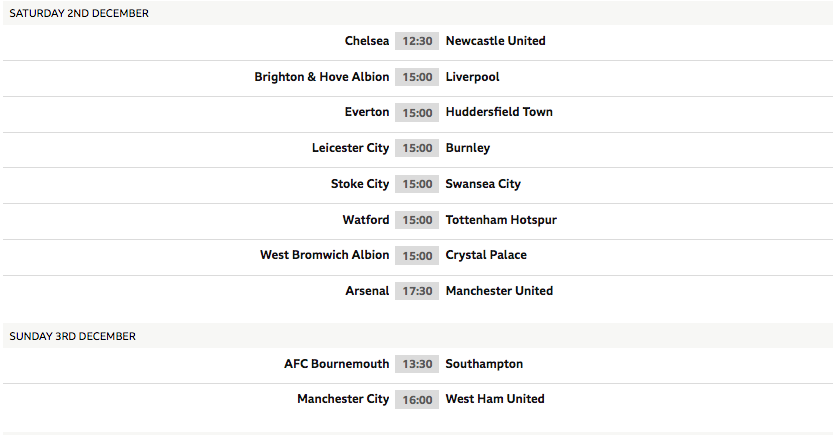Open the West Bromwich Albion link
The height and width of the screenshot is (435, 833).
click(324, 255)
